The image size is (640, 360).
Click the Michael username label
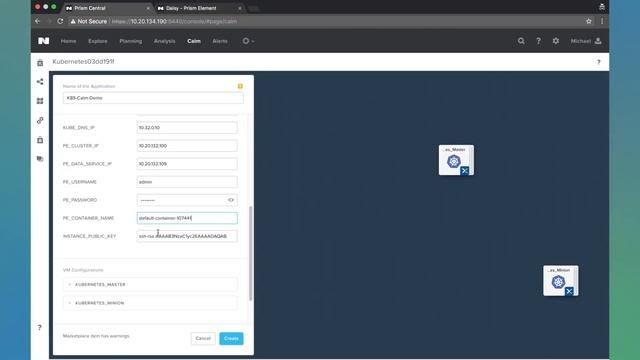pyautogui.click(x=580, y=41)
